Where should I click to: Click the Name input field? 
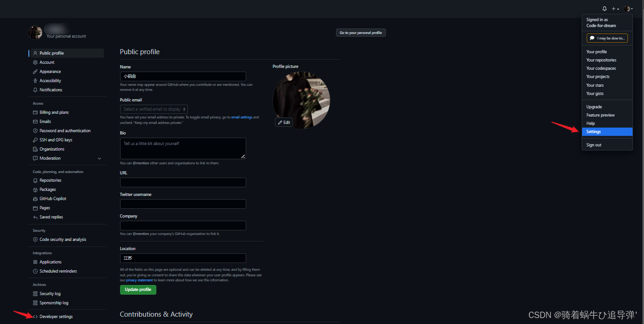(183, 76)
